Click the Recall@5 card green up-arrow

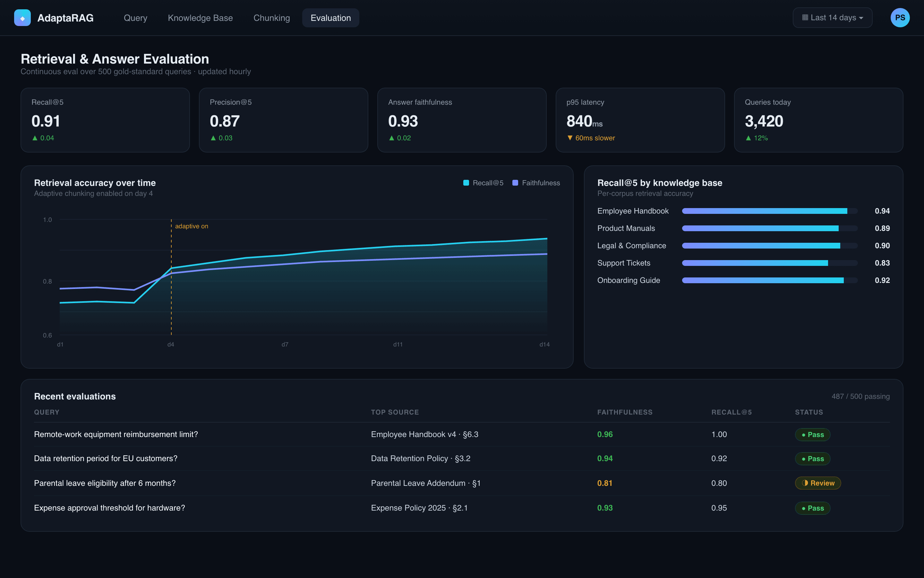point(35,138)
